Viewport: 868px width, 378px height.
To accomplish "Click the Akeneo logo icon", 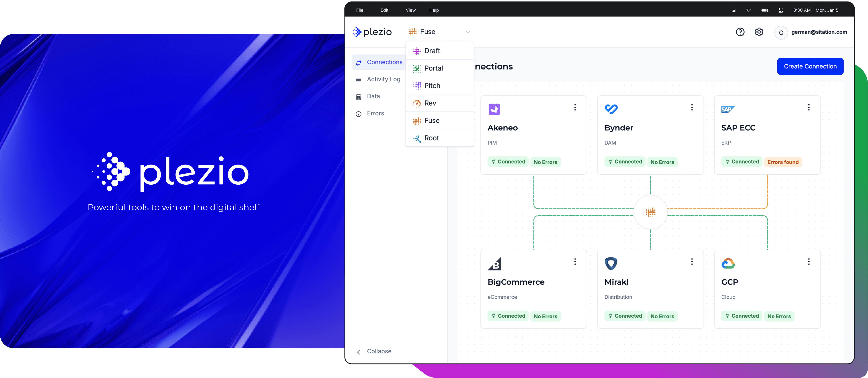I will click(494, 109).
